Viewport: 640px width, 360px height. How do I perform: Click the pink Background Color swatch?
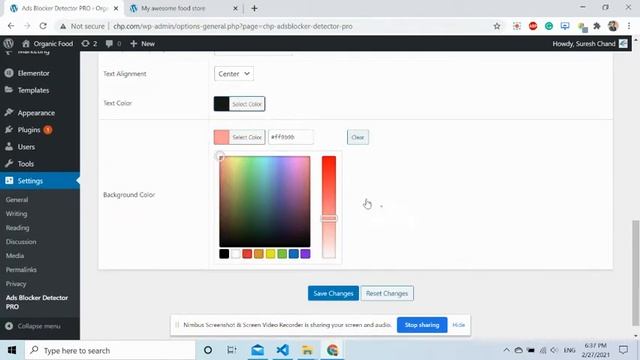(222, 137)
